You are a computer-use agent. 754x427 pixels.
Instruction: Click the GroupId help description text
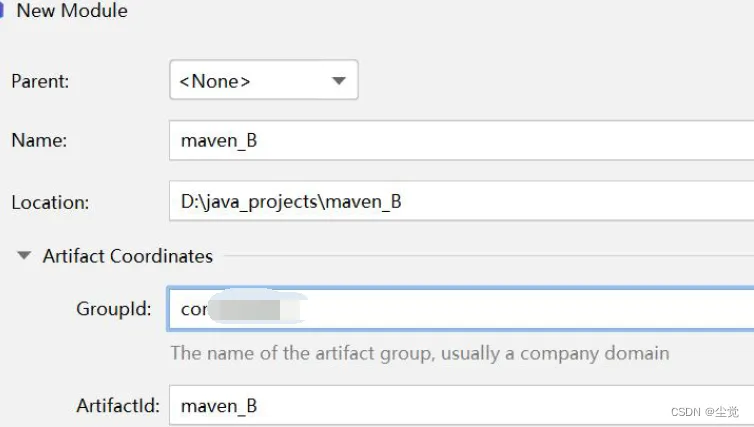coord(419,353)
